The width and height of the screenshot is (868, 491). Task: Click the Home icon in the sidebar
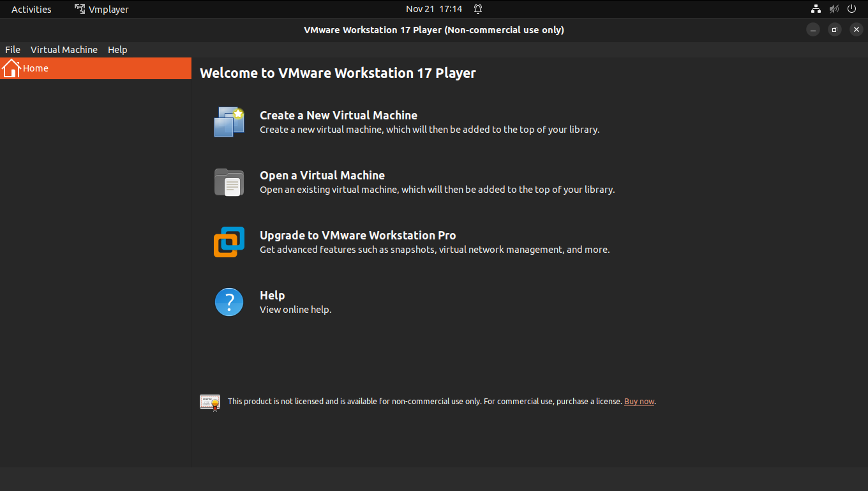pos(11,68)
